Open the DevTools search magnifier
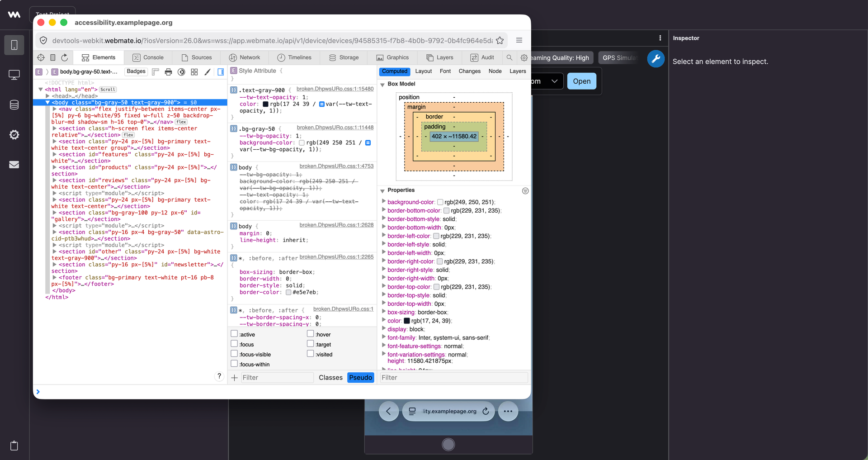The height and width of the screenshot is (460, 868). click(509, 57)
